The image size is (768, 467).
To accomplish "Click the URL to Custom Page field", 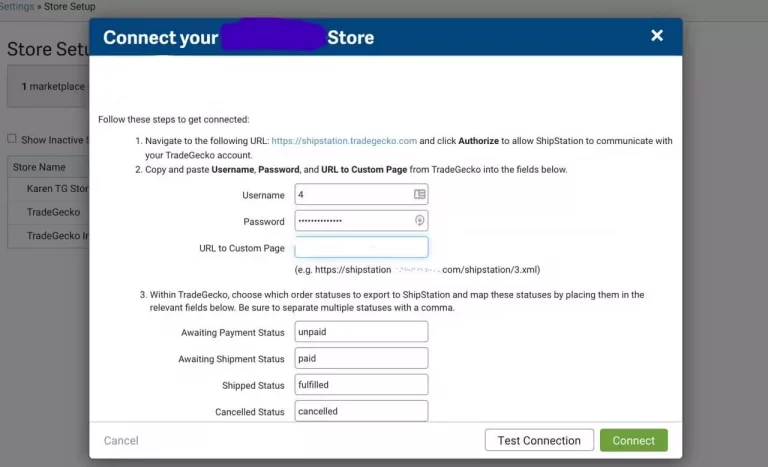I will (x=361, y=247).
